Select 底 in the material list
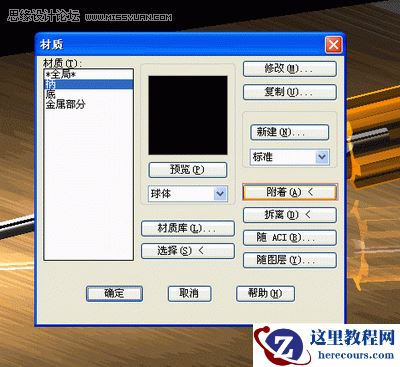400x367 pixels. (x=89, y=94)
